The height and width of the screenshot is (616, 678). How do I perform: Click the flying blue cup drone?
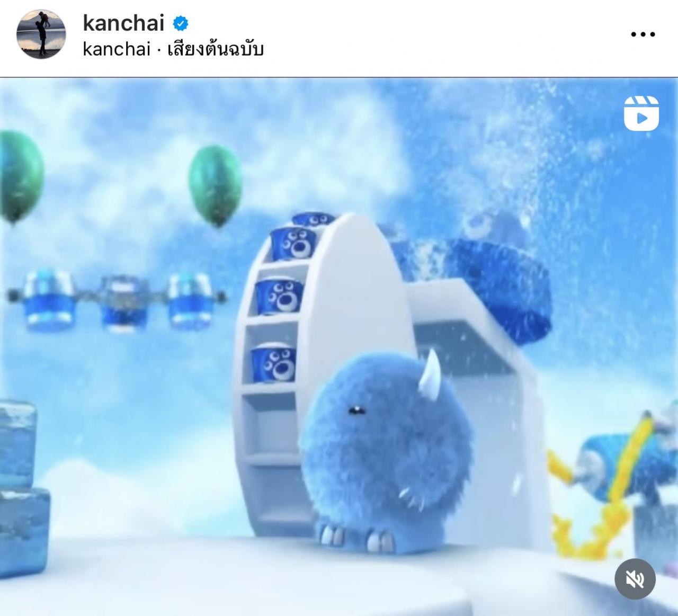pyautogui.click(x=118, y=301)
